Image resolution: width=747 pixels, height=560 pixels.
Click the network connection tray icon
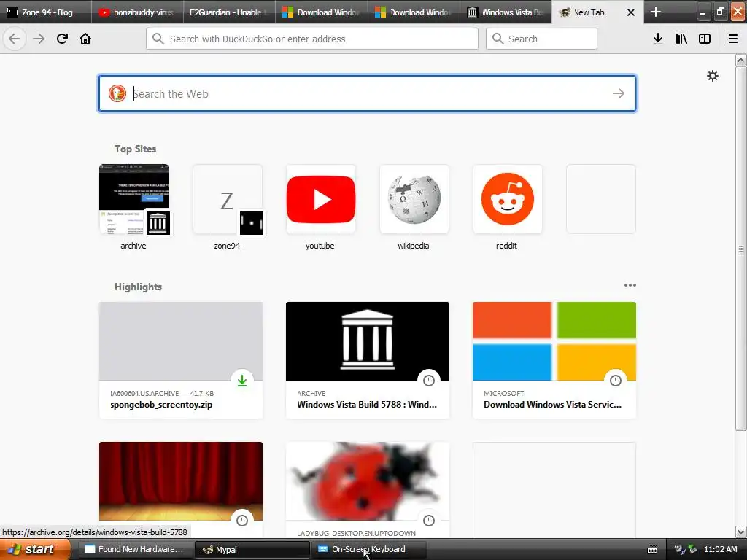pos(692,549)
